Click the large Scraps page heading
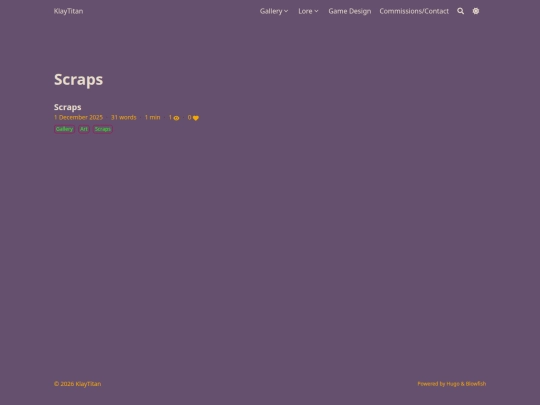540x405 pixels. click(79, 80)
